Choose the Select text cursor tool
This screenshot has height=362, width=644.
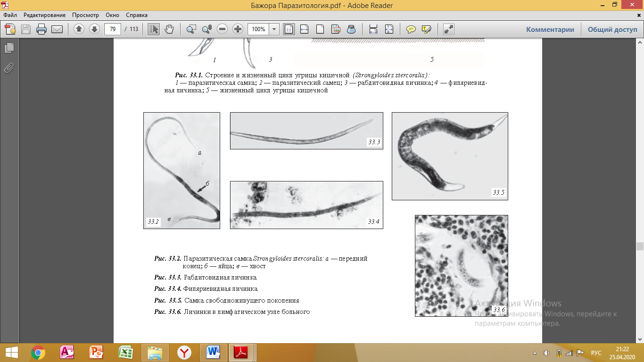(154, 29)
